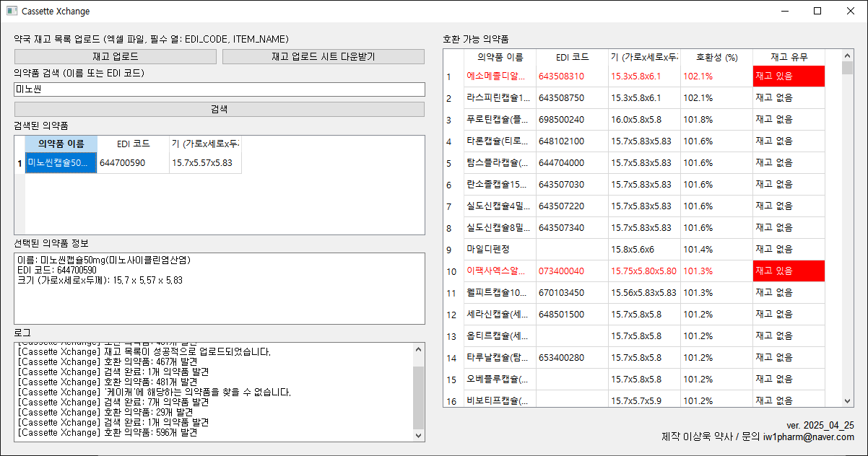Image resolution: width=868 pixels, height=456 pixels.
Task: Select the 타론캡슐 drug name cell
Action: click(500, 141)
